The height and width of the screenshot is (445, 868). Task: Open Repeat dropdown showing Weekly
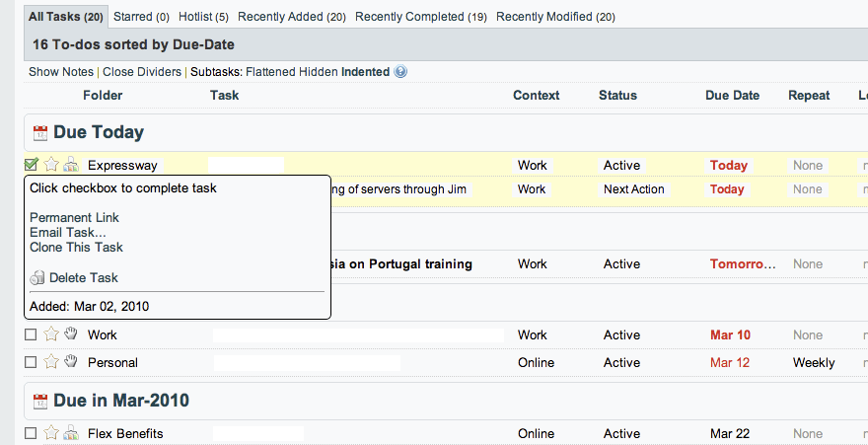(814, 362)
